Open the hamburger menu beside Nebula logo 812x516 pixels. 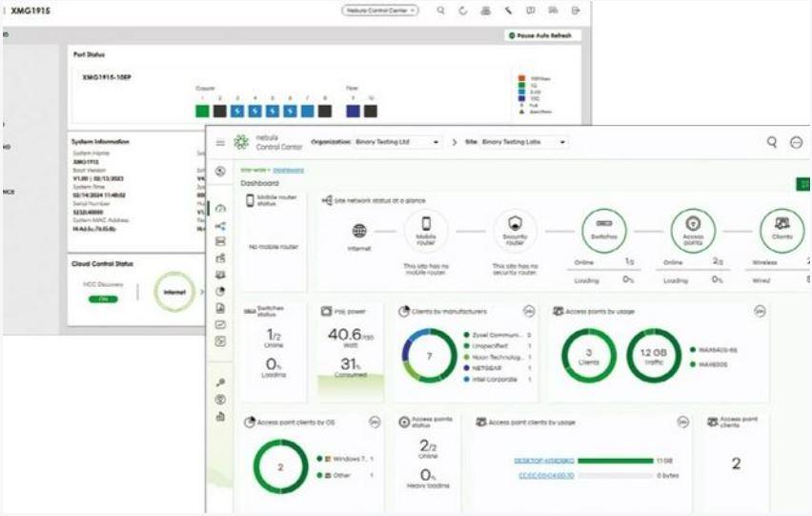pyautogui.click(x=221, y=142)
